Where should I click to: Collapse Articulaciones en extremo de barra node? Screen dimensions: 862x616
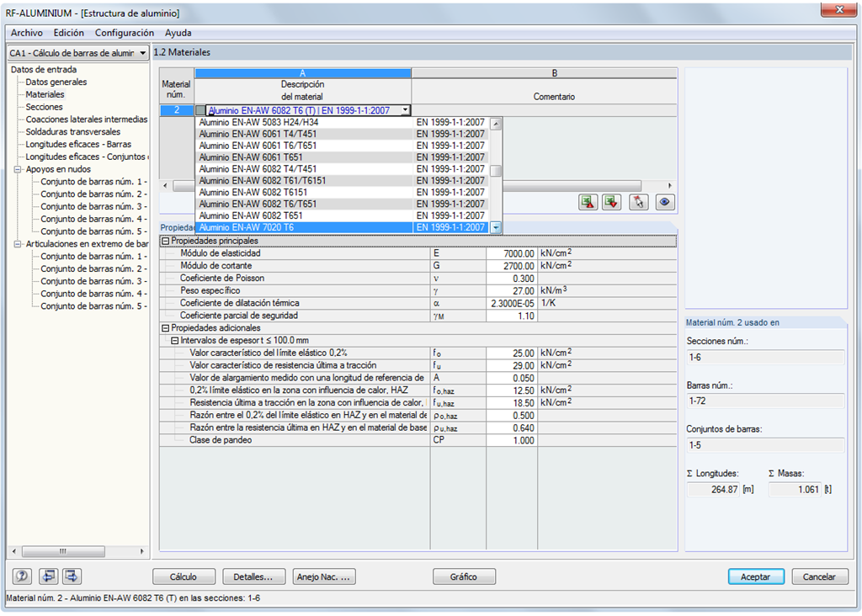point(18,244)
